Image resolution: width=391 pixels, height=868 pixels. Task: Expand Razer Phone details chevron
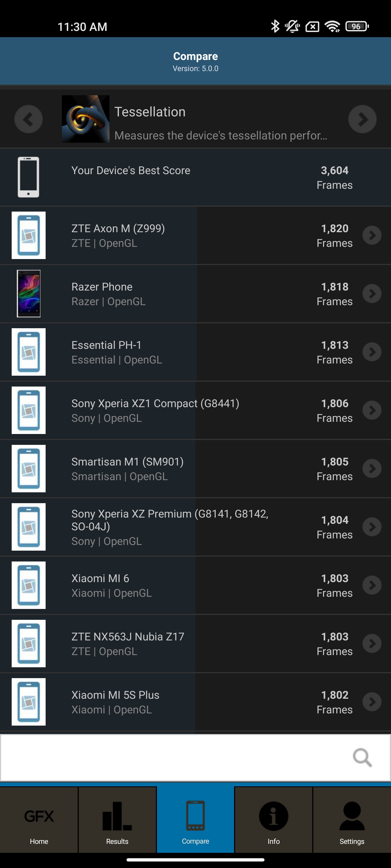[x=372, y=293]
